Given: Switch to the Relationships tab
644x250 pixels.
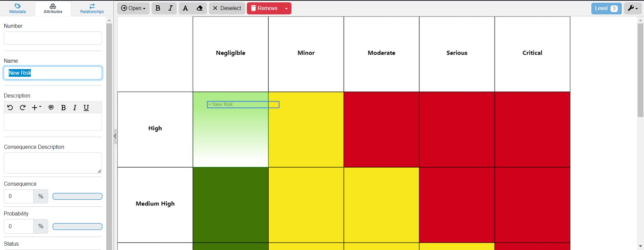Looking at the screenshot, I should click(x=92, y=8).
